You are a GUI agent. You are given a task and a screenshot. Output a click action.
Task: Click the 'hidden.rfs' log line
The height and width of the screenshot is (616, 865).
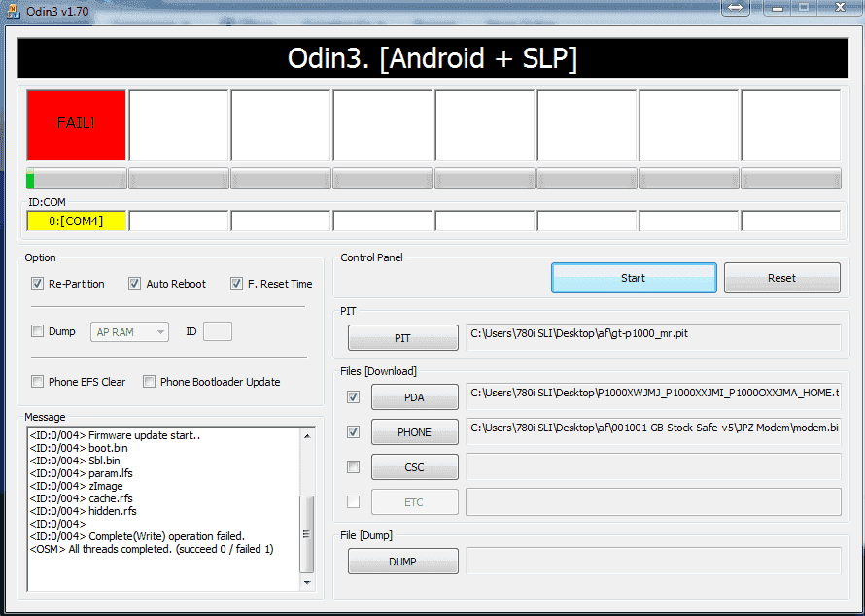pyautogui.click(x=84, y=511)
